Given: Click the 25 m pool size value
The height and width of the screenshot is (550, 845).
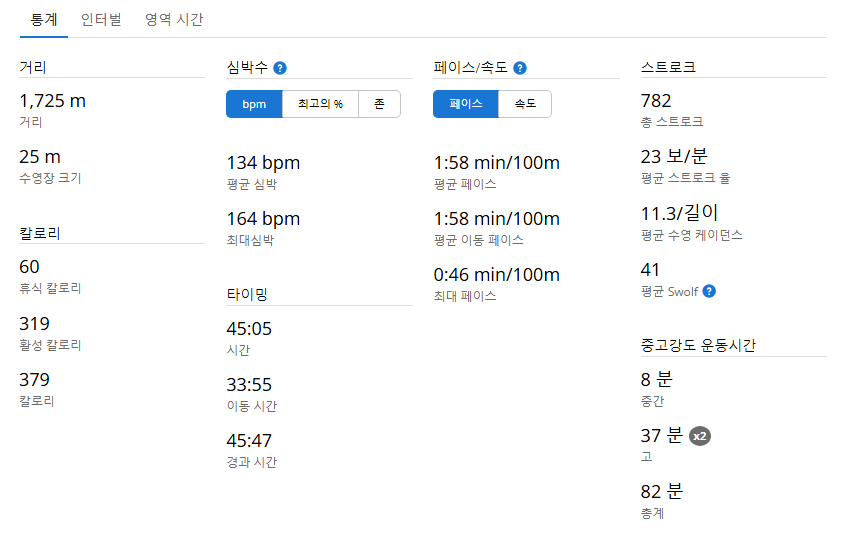Looking at the screenshot, I should [x=40, y=157].
